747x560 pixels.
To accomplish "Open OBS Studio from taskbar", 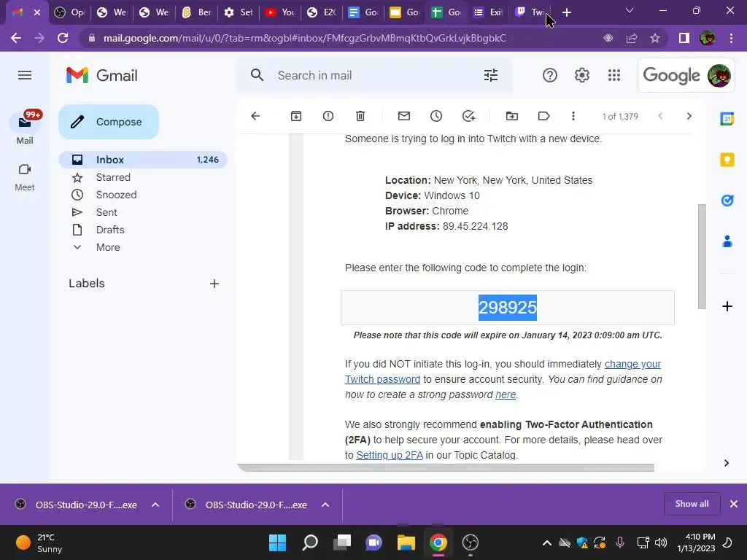I will pos(471,542).
